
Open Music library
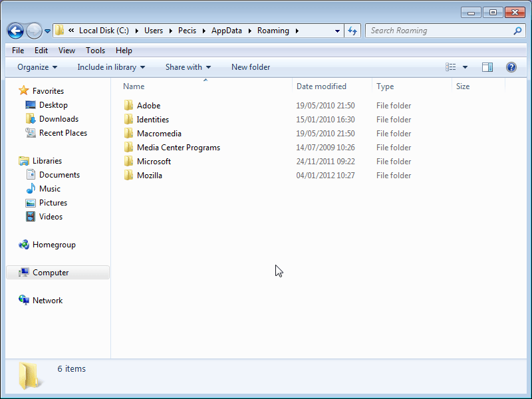[x=49, y=188]
